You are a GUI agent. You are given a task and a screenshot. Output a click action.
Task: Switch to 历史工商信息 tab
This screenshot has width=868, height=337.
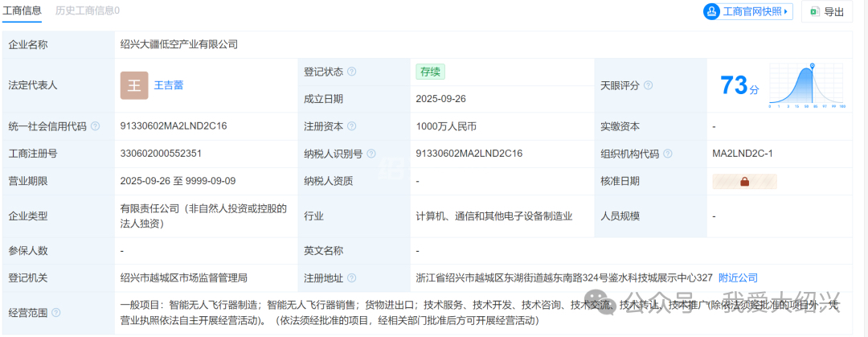click(88, 10)
